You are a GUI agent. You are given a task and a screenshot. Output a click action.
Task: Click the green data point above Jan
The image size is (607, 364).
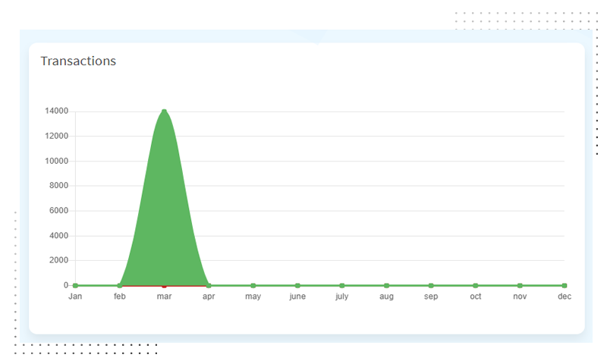(x=75, y=285)
